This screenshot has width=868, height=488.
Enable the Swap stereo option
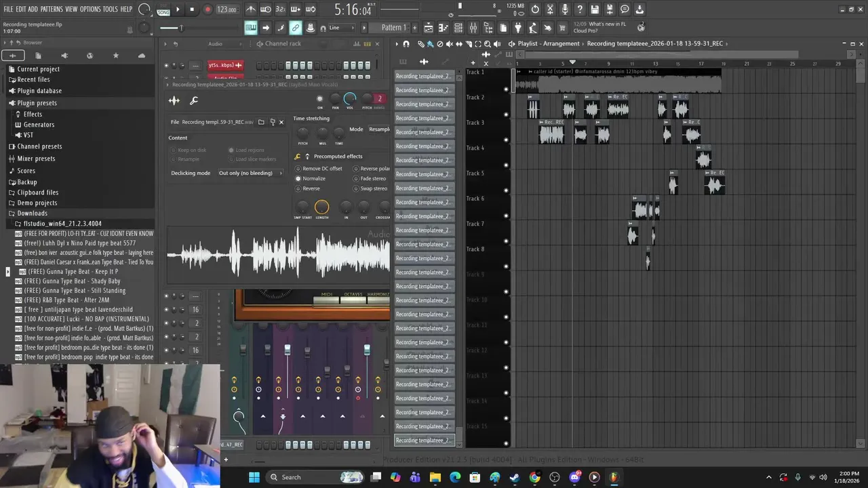tap(370, 188)
